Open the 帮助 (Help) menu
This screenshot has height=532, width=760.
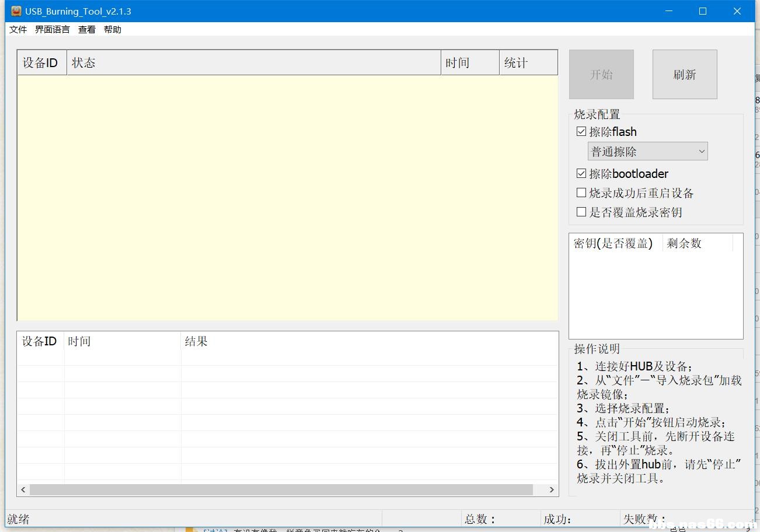point(112,29)
